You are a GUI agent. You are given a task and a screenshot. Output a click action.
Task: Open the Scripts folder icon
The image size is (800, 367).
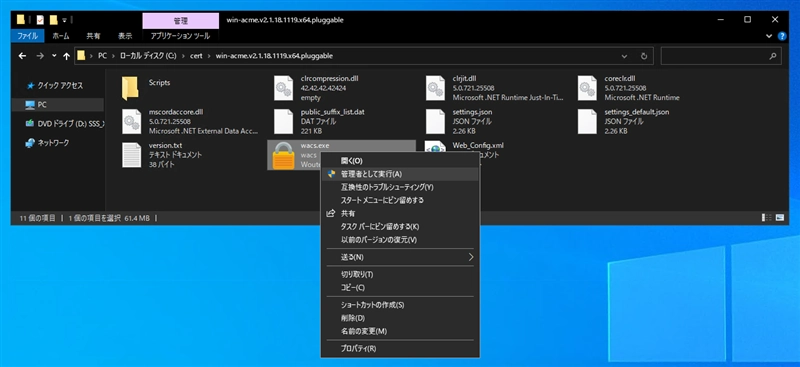131,88
